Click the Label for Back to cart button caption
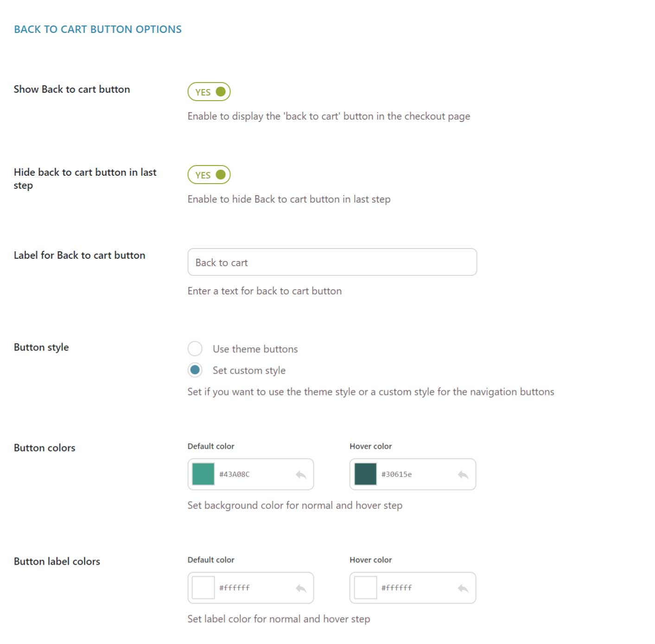The width and height of the screenshot is (655, 644). (79, 255)
